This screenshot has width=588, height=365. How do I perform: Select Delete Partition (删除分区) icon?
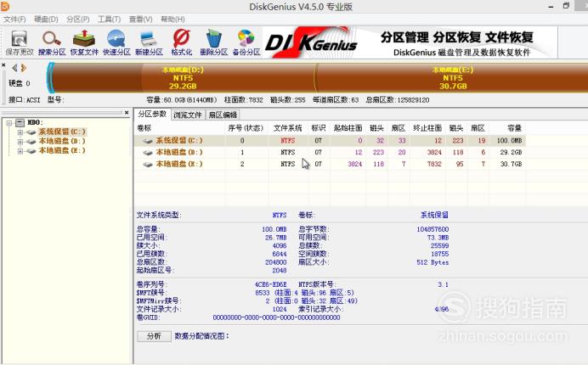(214, 43)
